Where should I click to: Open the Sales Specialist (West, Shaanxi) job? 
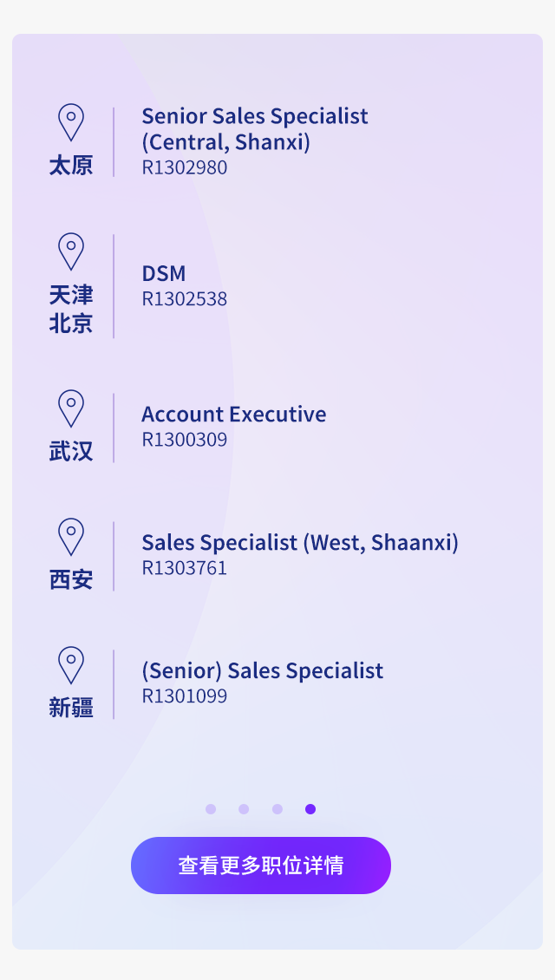300,542
